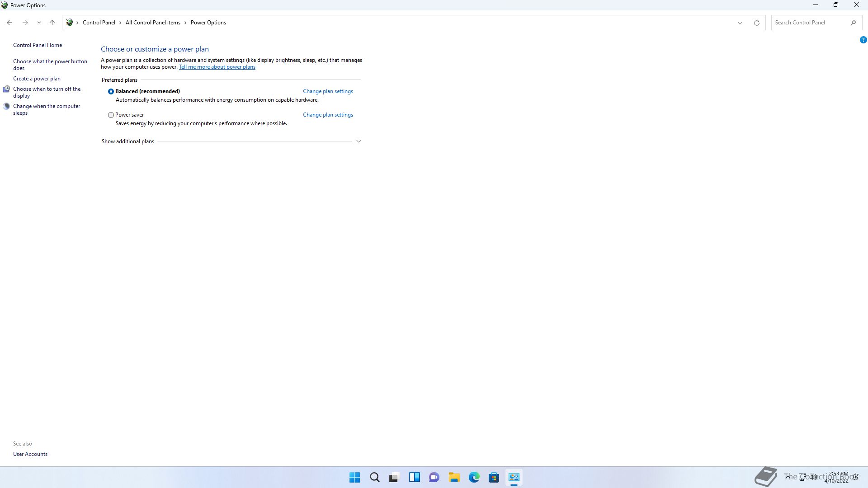Open the Widgets panel
Image resolution: width=868 pixels, height=488 pixels.
[414, 477]
